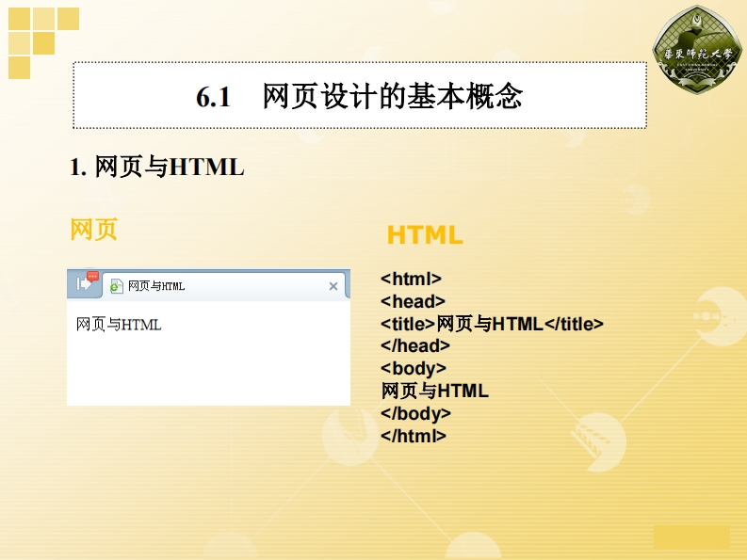Select the <title>网页与HTML</title> code line
This screenshot has height=560, width=747.
tap(491, 324)
